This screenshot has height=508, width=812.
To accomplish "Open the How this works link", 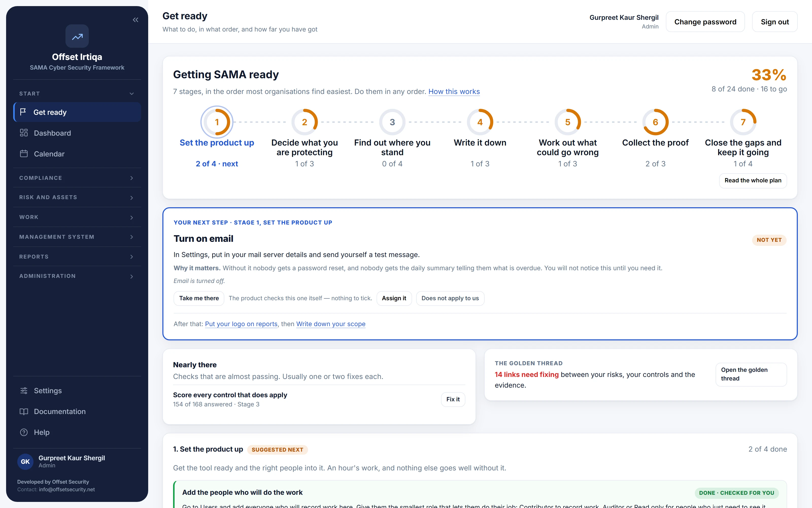I will pos(454,91).
